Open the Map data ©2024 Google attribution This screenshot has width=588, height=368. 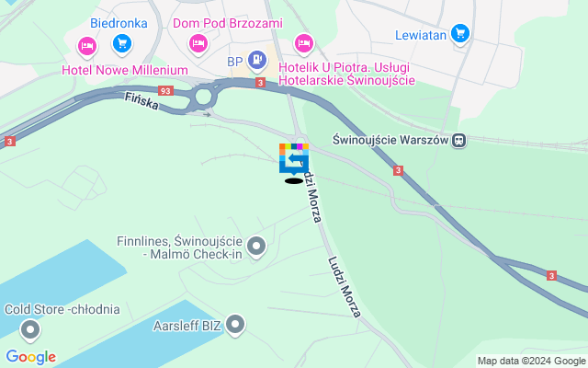[x=532, y=362]
